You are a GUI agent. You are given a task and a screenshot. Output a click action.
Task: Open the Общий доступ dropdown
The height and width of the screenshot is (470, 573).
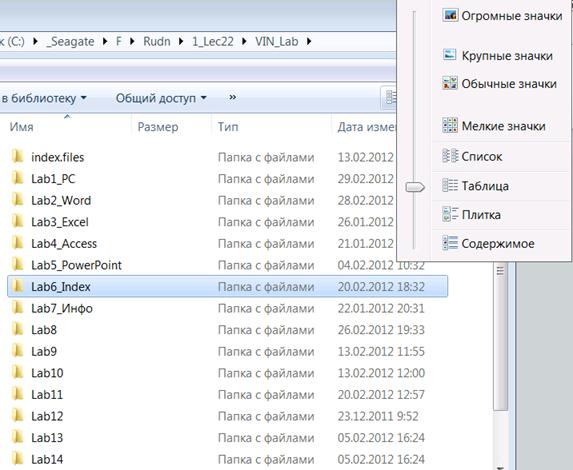click(161, 98)
